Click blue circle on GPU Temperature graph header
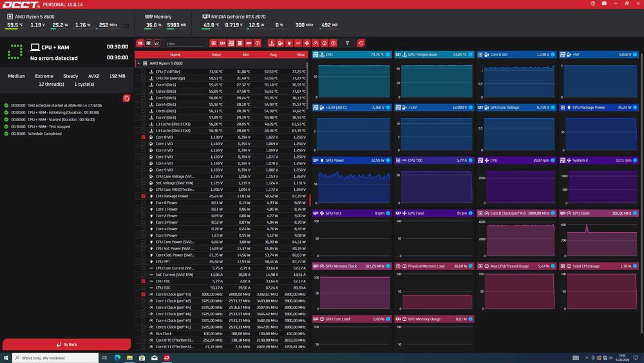This screenshot has height=363, width=644. [x=471, y=54]
